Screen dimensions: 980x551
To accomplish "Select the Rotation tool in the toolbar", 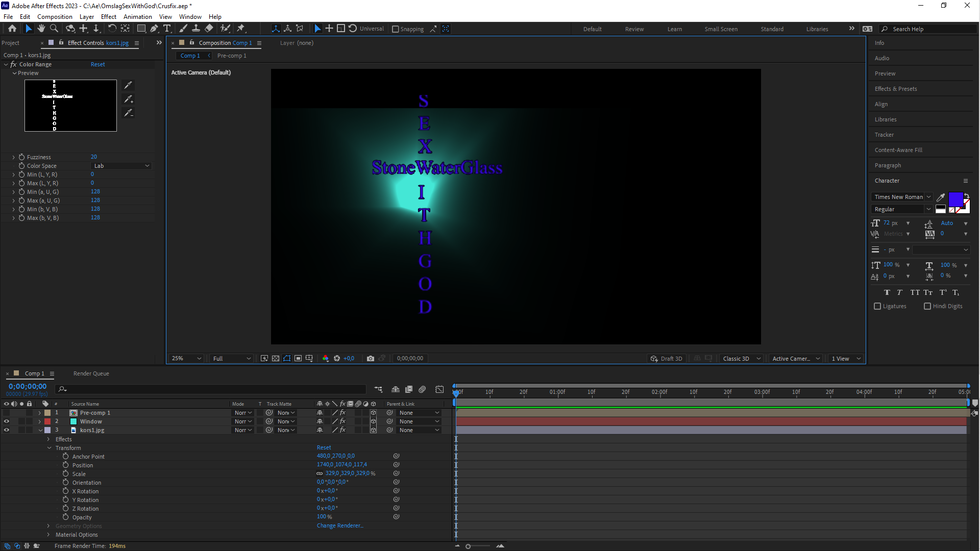I will [112, 29].
